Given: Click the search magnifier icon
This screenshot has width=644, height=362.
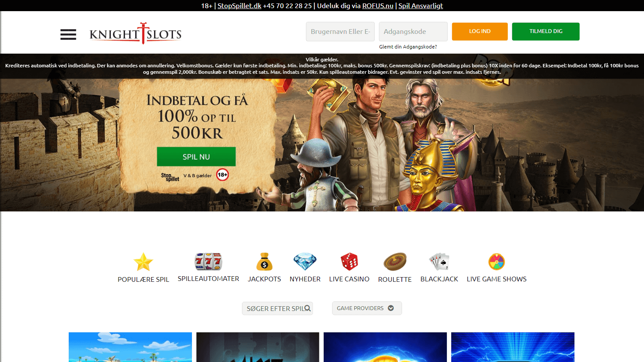Looking at the screenshot, I should pyautogui.click(x=307, y=308).
